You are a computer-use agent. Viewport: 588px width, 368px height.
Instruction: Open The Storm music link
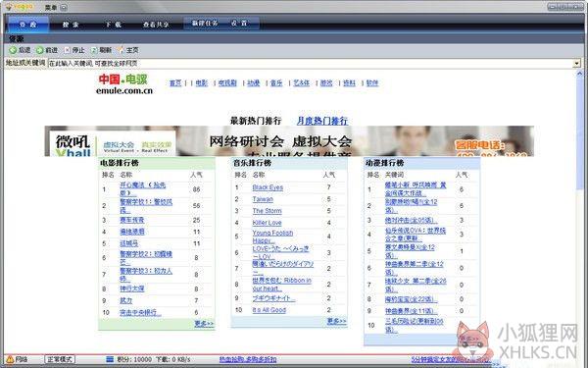(267, 211)
